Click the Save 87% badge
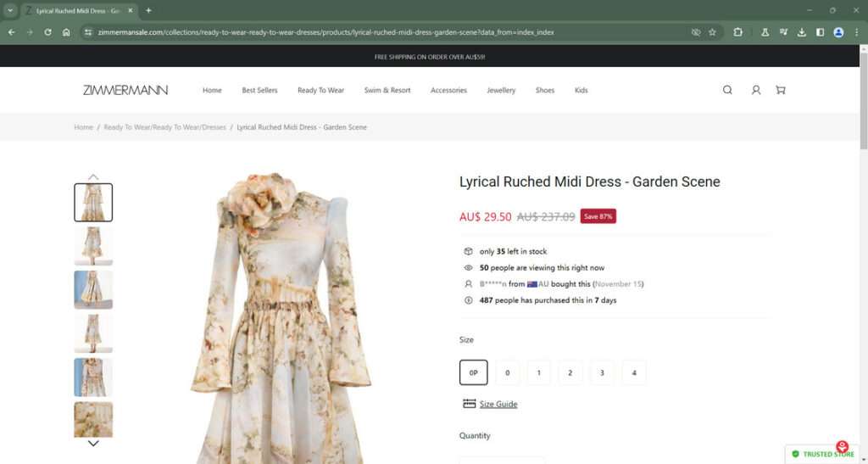 (598, 216)
